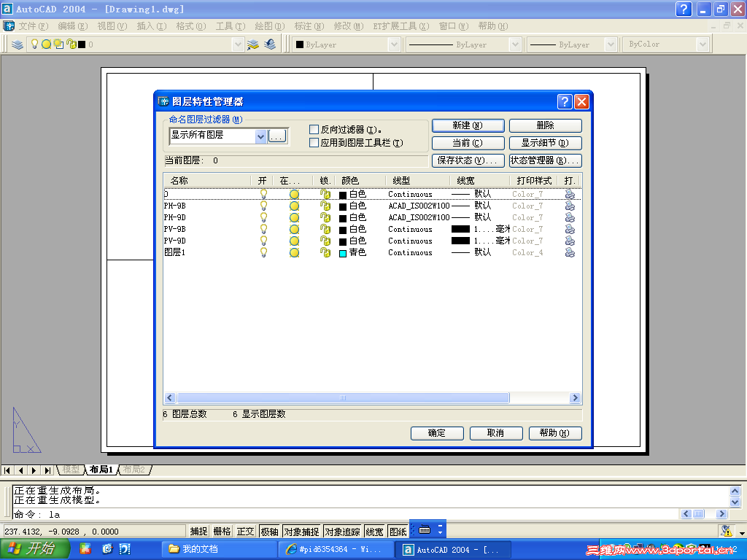747x560 pixels.
Task: Open the 命名图层过滤器 dropdown
Action: pyautogui.click(x=260, y=136)
